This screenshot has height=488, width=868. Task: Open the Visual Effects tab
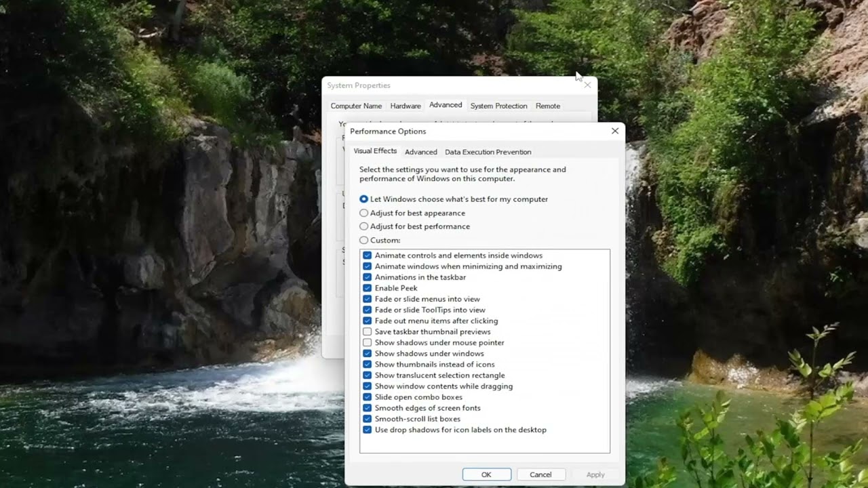tap(375, 151)
